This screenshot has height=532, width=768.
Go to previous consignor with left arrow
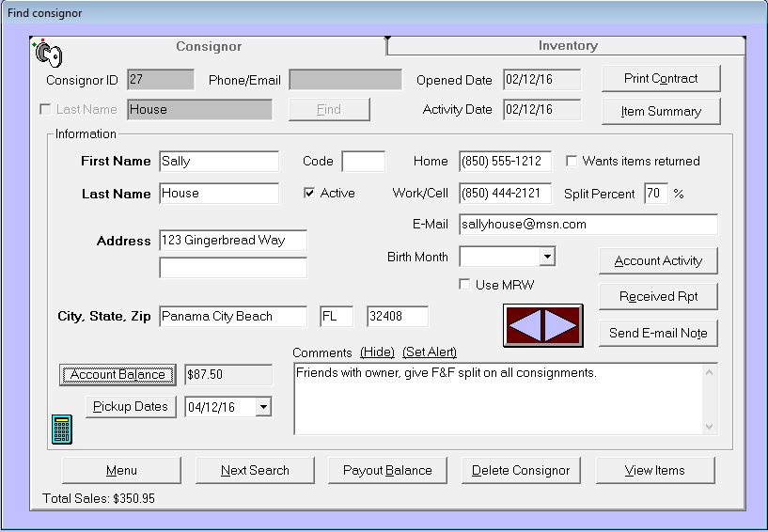click(x=525, y=325)
